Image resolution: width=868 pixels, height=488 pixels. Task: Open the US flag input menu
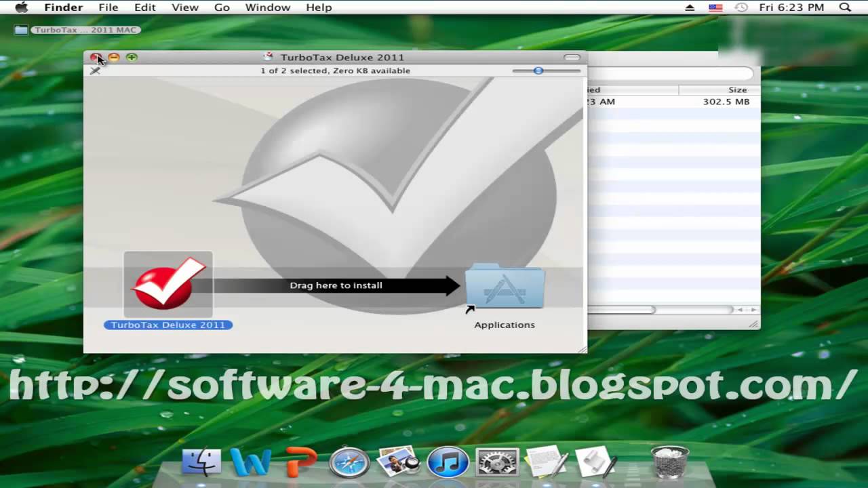(x=715, y=7)
